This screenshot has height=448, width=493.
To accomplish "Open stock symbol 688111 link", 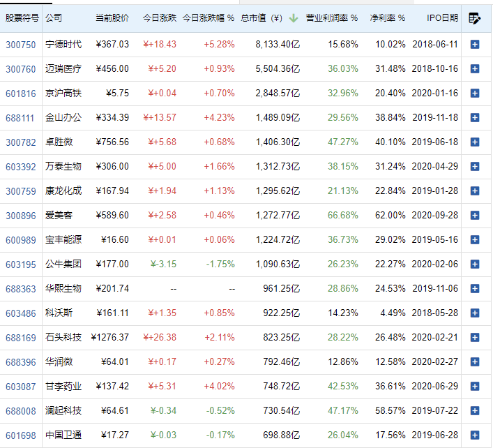I will pos(20,118).
